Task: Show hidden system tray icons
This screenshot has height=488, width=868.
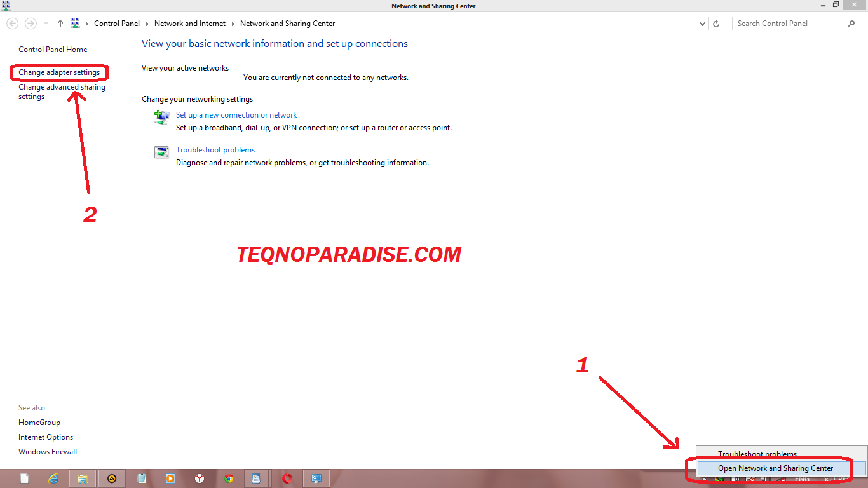Action: (x=704, y=479)
